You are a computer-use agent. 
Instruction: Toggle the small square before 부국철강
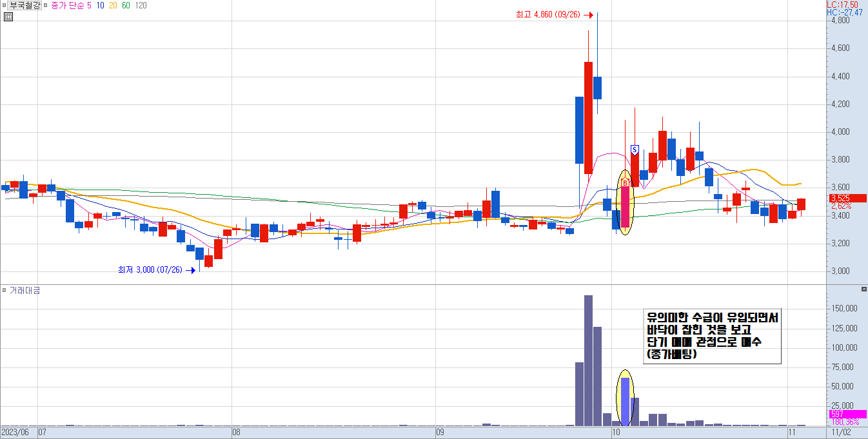(x=4, y=5)
